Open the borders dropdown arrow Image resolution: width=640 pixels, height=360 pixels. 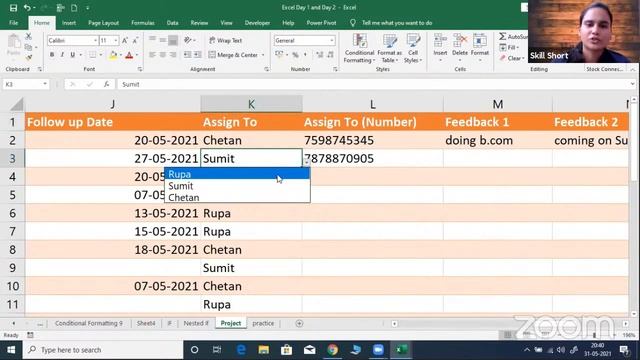click(100, 55)
